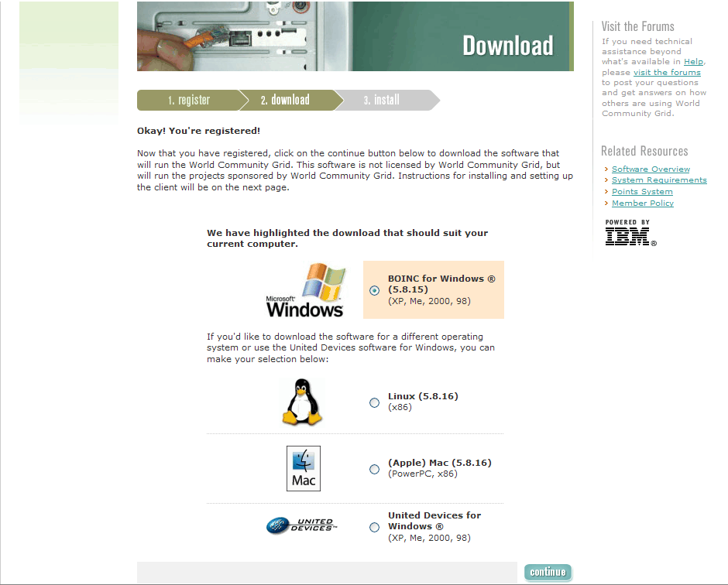Click the 'Okay! You're registered!' heading

coord(199,131)
